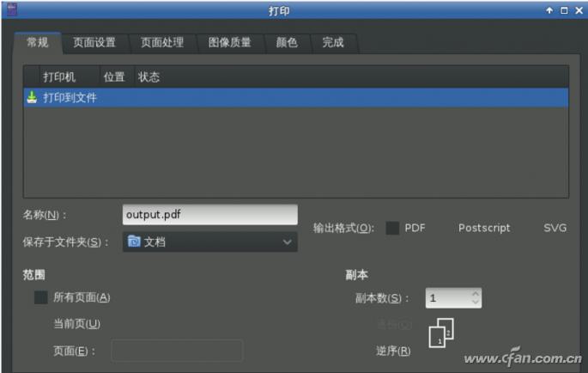This screenshot has width=588, height=373.
Task: Select the 页面(E) range option
Action: pos(74,352)
